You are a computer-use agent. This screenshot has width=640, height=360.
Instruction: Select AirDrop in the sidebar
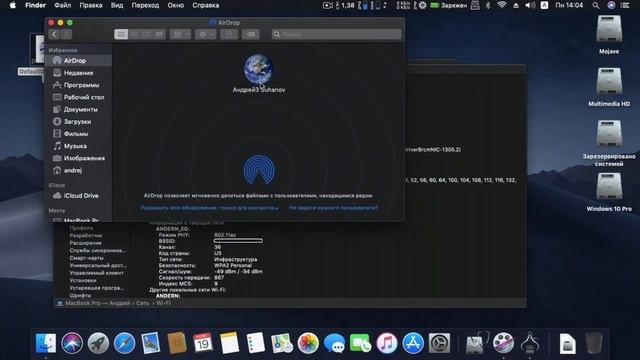point(78,60)
